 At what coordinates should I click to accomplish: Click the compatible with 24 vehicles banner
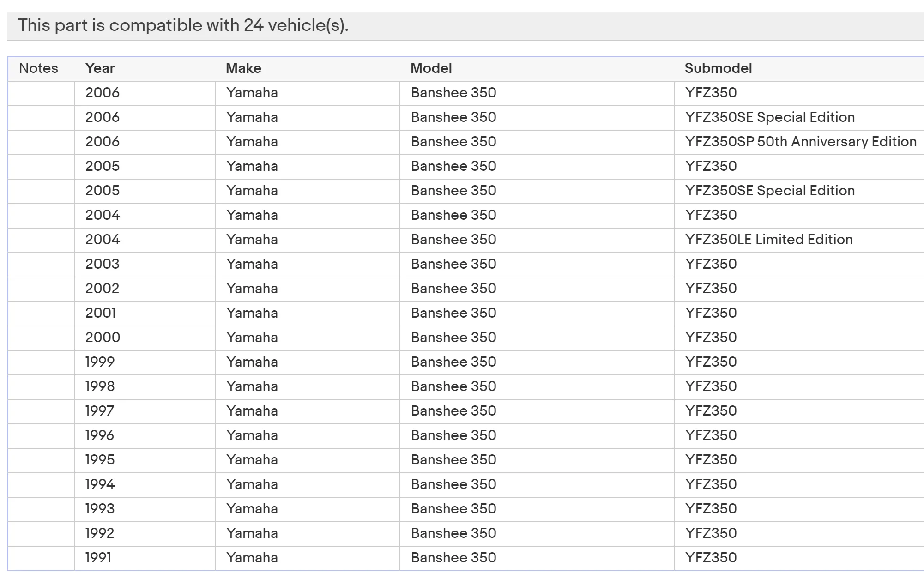[x=465, y=25]
